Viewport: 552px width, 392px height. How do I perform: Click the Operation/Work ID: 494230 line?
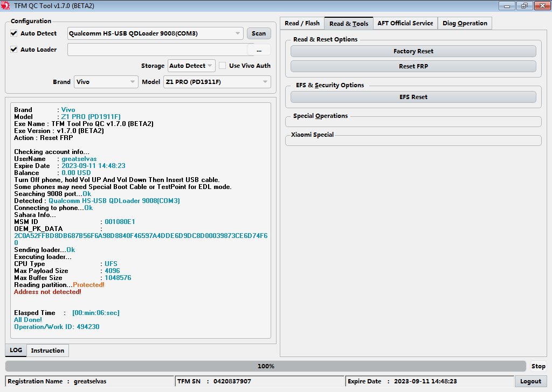coord(57,327)
